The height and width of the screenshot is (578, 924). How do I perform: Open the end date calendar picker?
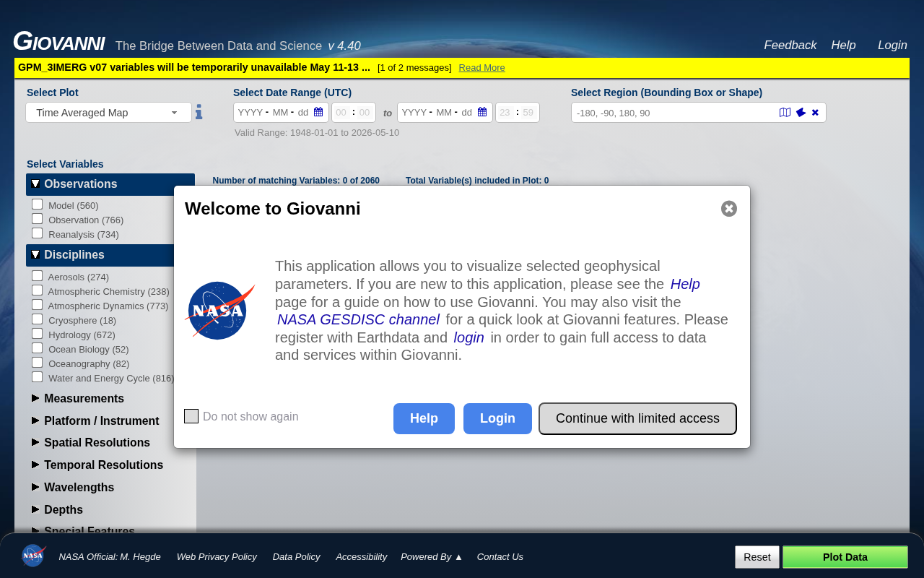coord(482,112)
